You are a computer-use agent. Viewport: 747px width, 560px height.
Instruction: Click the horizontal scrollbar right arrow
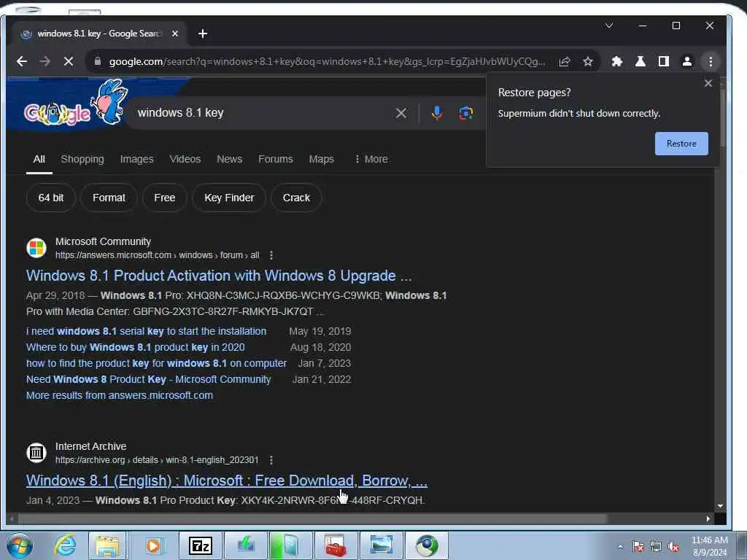(708, 518)
